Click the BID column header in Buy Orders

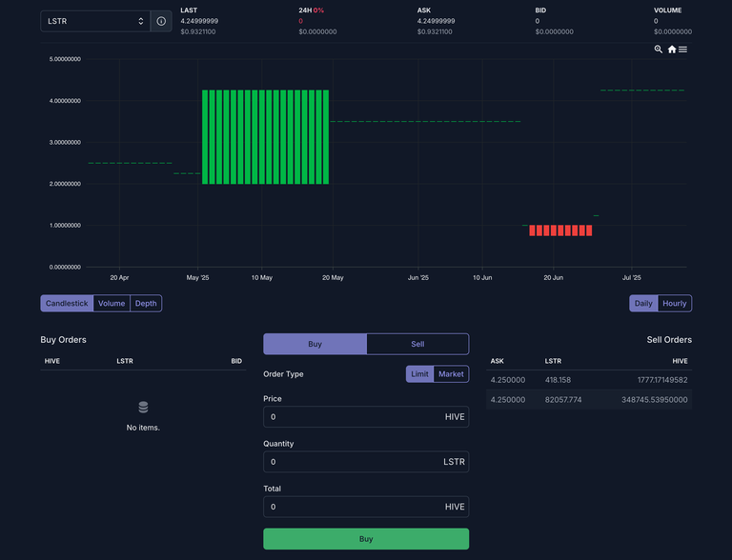pos(236,361)
